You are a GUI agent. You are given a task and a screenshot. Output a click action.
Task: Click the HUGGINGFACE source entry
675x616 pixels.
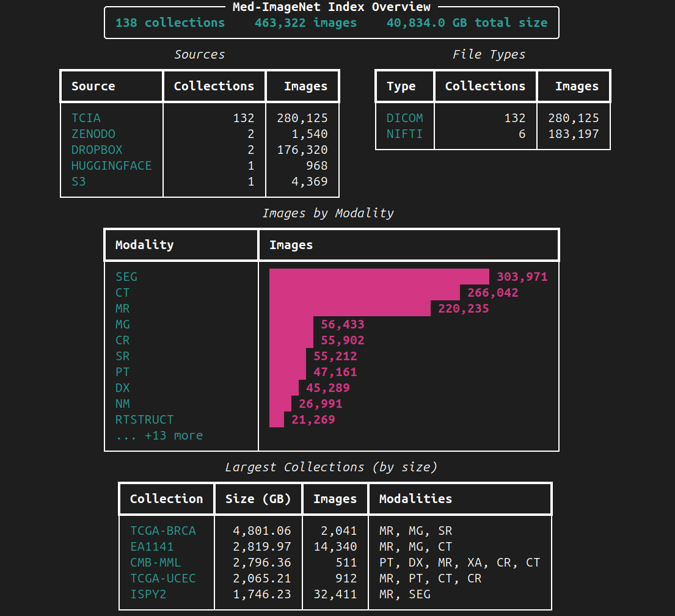(x=111, y=165)
